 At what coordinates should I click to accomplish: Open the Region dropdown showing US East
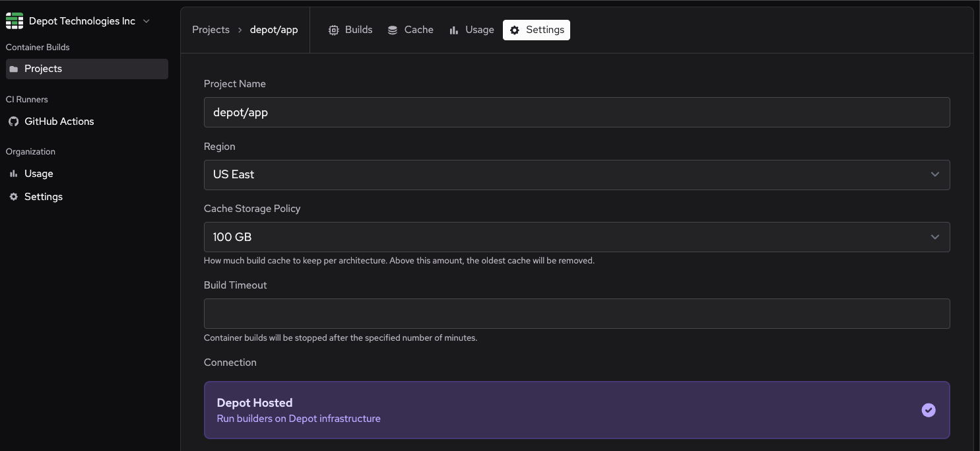[x=576, y=175]
